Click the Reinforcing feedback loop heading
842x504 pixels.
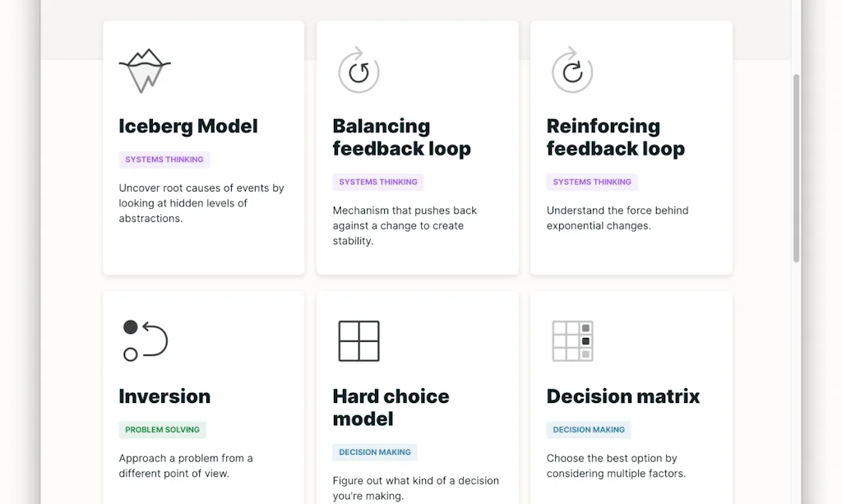(616, 137)
